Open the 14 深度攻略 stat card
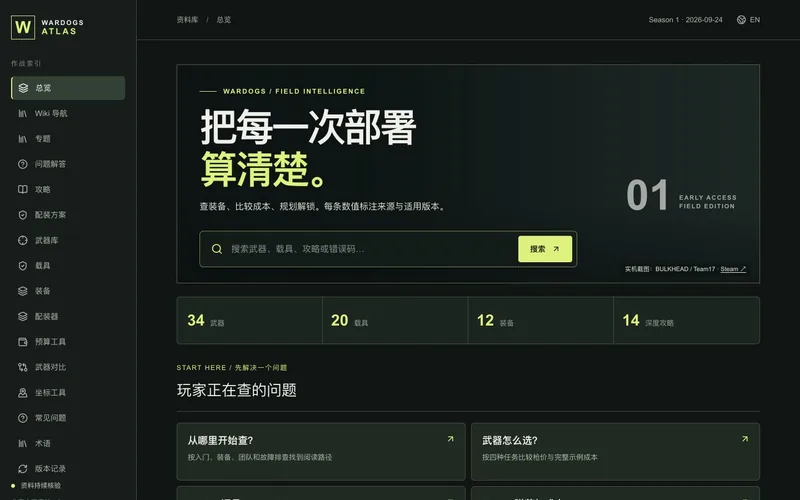 point(687,320)
